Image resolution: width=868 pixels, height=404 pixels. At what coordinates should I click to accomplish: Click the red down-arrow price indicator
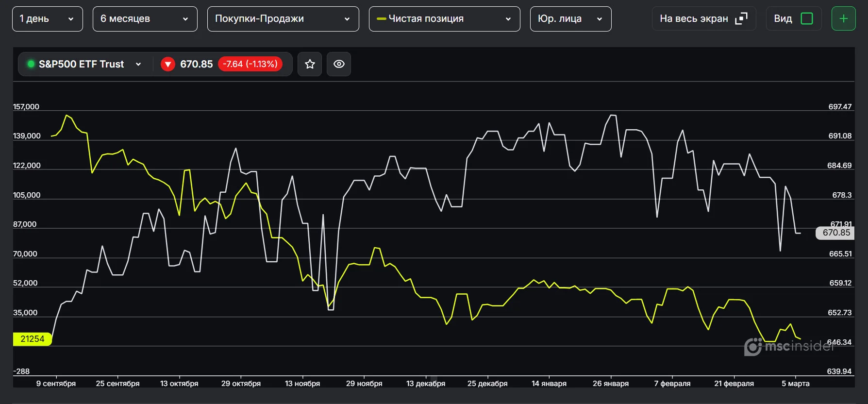tap(168, 64)
